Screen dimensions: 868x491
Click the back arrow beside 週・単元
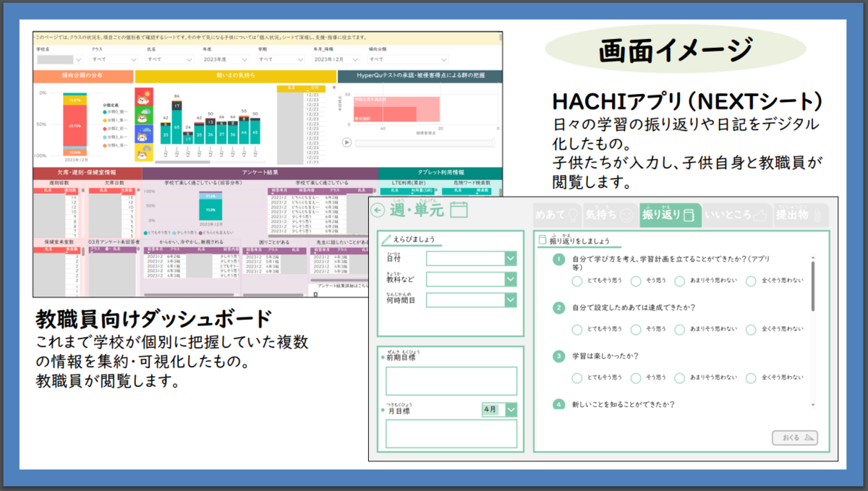click(x=378, y=210)
